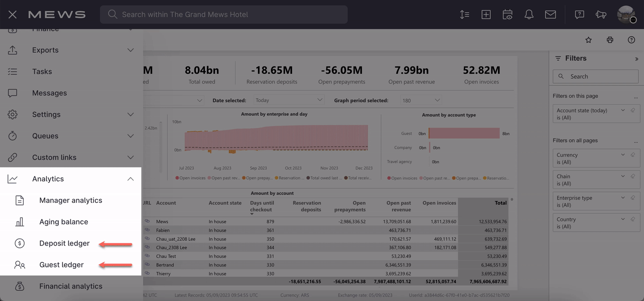Image resolution: width=644 pixels, height=301 pixels.
Task: Expand the Settings menu section
Action: [131, 114]
